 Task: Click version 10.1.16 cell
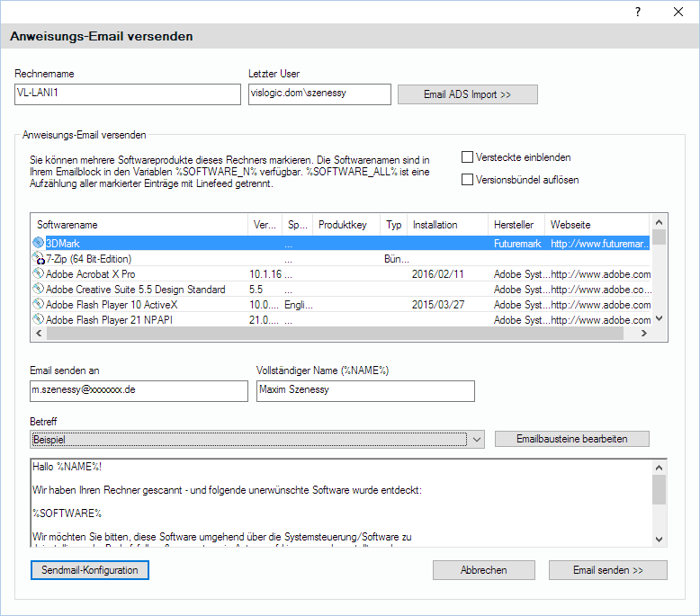pyautogui.click(x=265, y=274)
